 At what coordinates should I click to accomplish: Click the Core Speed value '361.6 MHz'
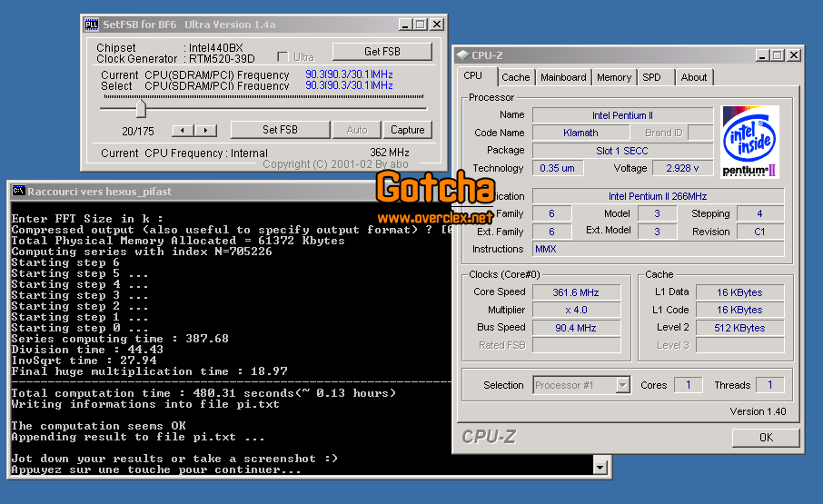[576, 292]
